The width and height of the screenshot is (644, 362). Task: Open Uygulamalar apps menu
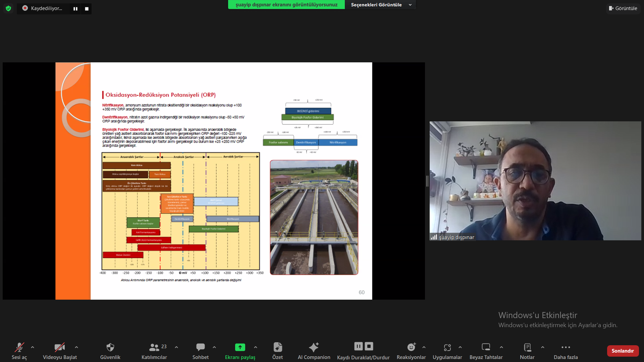coord(447,347)
